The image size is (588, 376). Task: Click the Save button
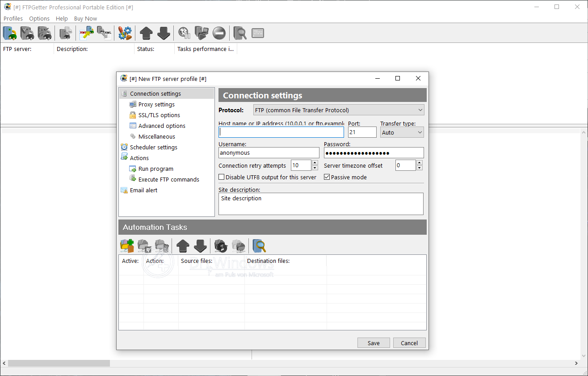click(x=374, y=343)
